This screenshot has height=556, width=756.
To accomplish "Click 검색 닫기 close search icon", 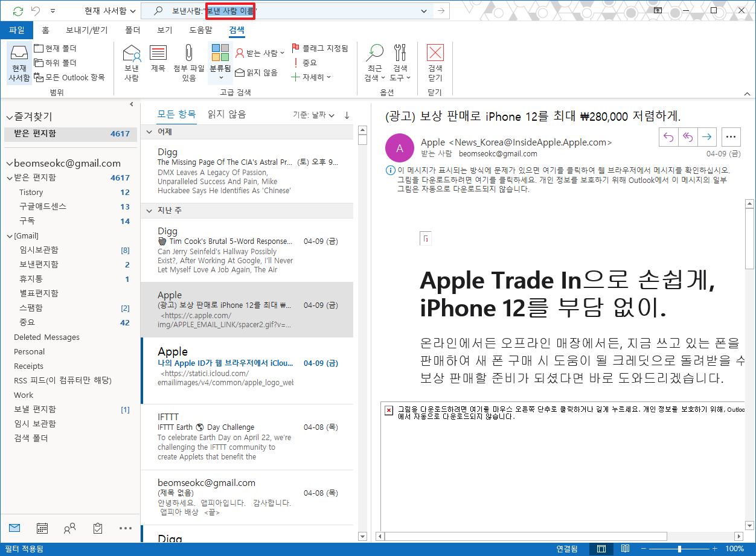I will coord(435,63).
